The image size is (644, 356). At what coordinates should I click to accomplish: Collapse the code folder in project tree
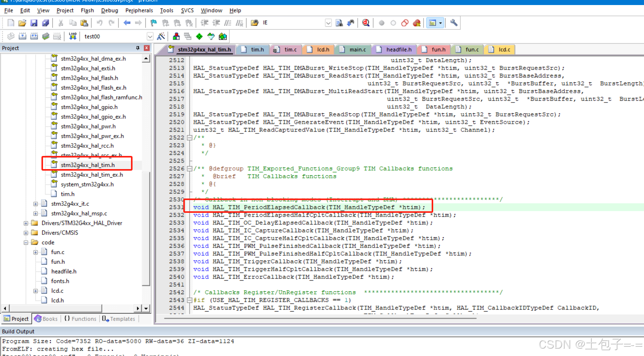click(x=26, y=242)
